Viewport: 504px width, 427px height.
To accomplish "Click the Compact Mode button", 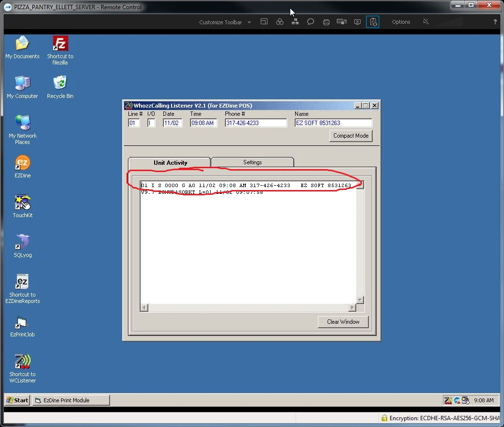I will coord(351,136).
